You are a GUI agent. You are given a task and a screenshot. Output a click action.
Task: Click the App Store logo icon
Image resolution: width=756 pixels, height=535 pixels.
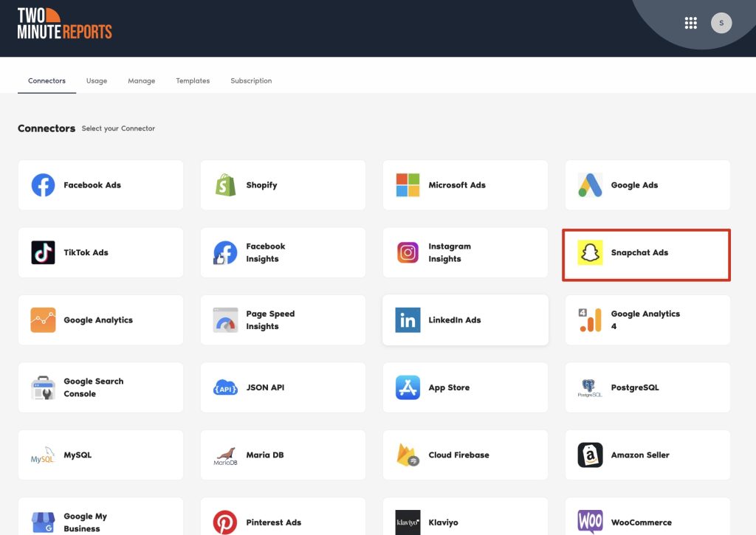[x=408, y=387]
